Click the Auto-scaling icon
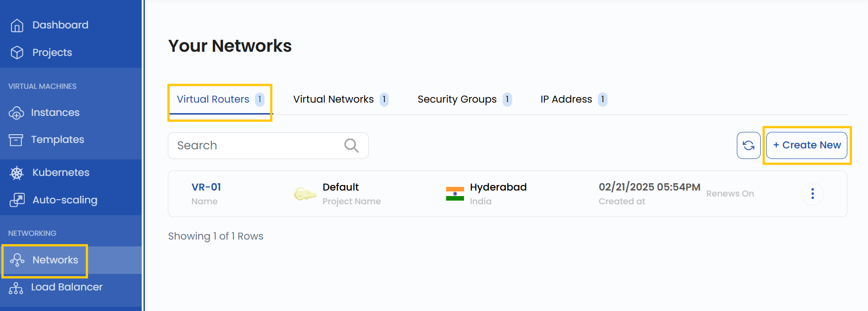The image size is (868, 311). (x=17, y=200)
